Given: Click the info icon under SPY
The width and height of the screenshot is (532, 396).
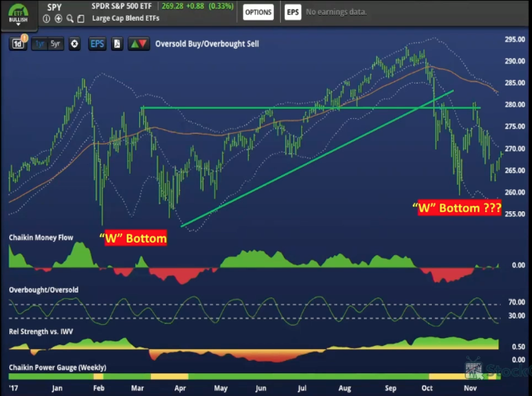Looking at the screenshot, I should tap(46, 19).
